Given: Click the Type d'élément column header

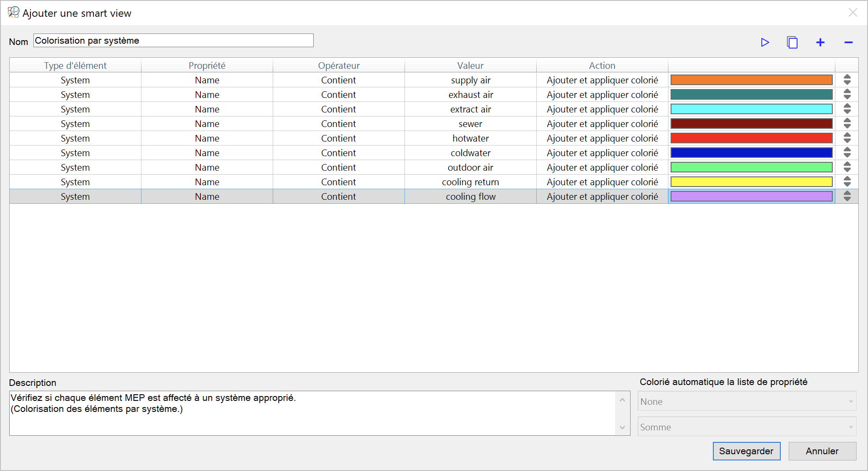Looking at the screenshot, I should point(75,65).
